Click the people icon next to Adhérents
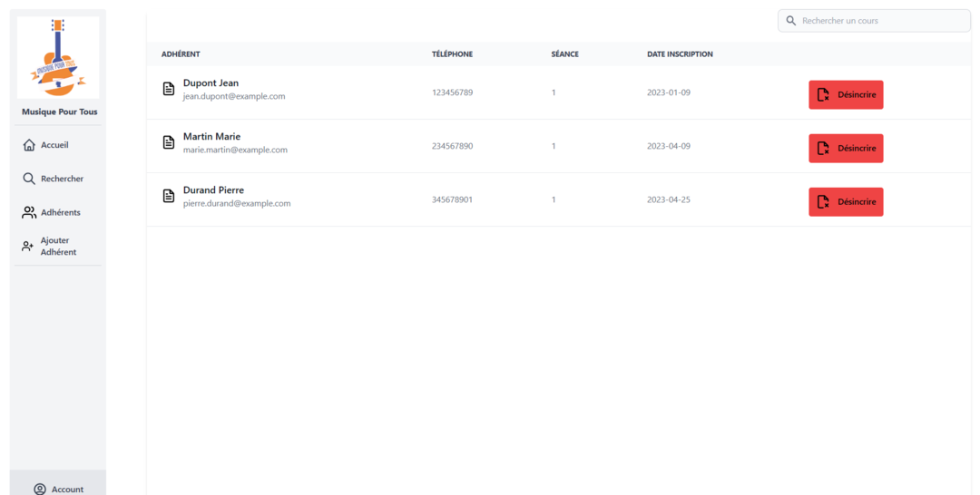 pos(29,212)
